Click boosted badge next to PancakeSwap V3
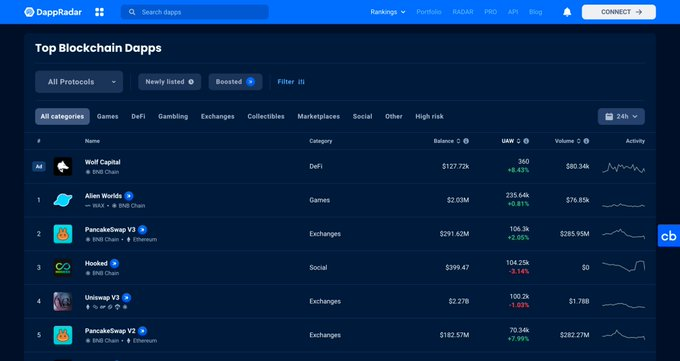Screen dimensions: 680x361 point(142,230)
